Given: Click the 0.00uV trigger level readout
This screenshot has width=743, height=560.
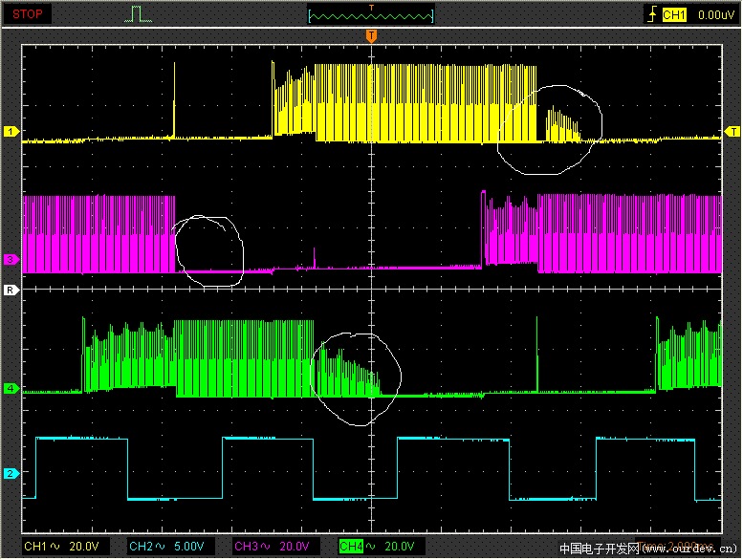Looking at the screenshot, I should click(x=715, y=14).
